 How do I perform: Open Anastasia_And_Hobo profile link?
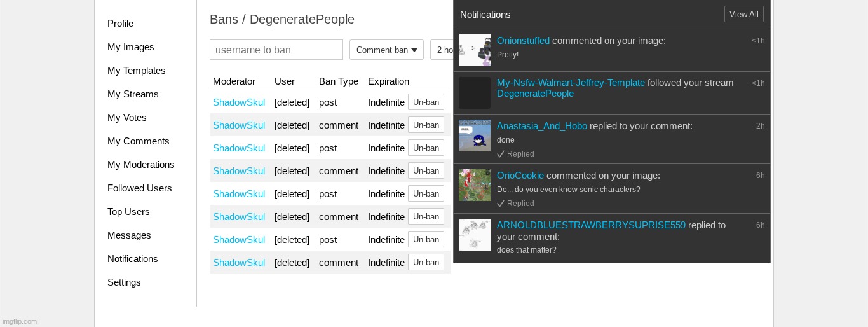[x=542, y=126]
